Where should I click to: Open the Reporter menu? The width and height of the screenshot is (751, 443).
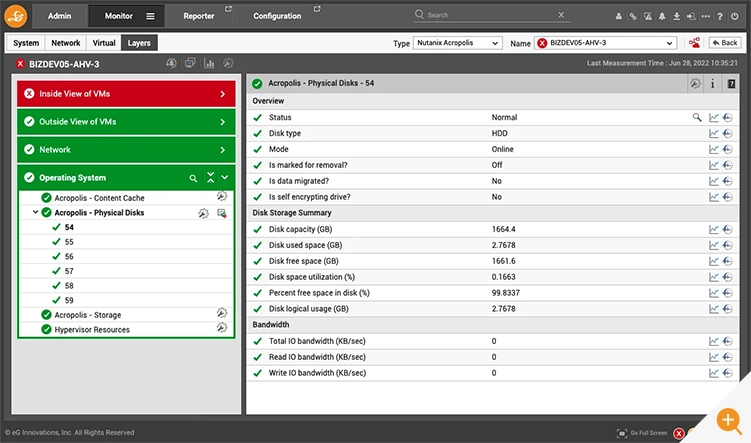pos(198,16)
